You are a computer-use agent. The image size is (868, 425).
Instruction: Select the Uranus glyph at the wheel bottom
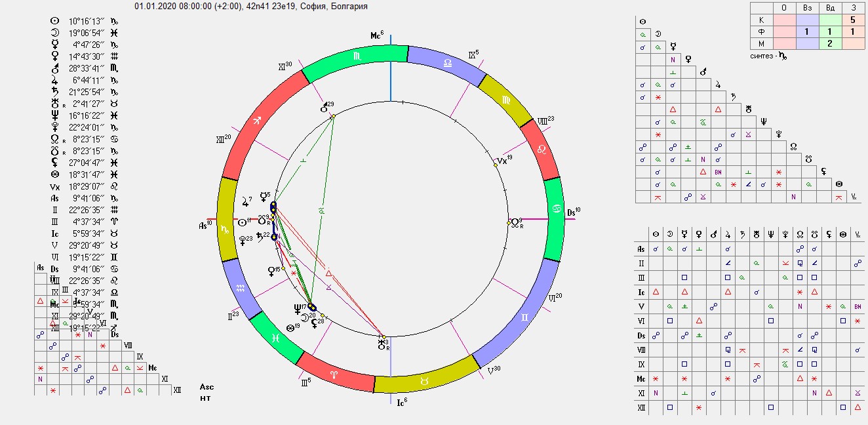click(382, 345)
